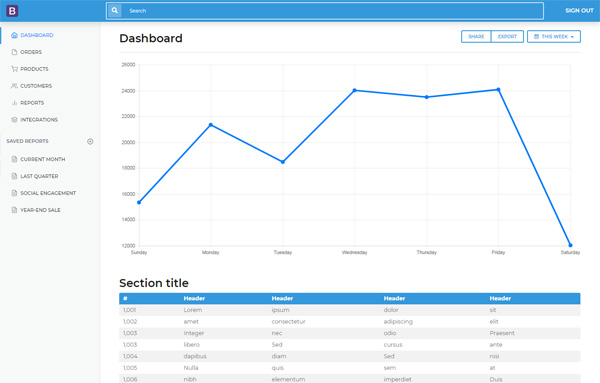
Task: Click the Customers people icon
Action: (15, 86)
